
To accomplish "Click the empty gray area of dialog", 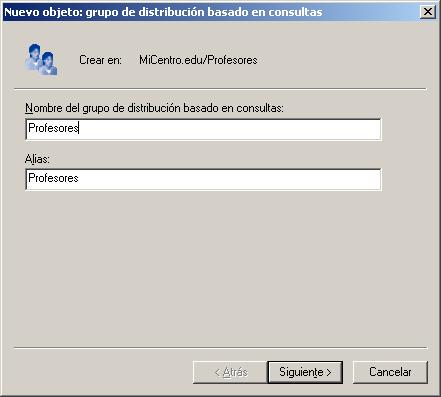I will 220,267.
